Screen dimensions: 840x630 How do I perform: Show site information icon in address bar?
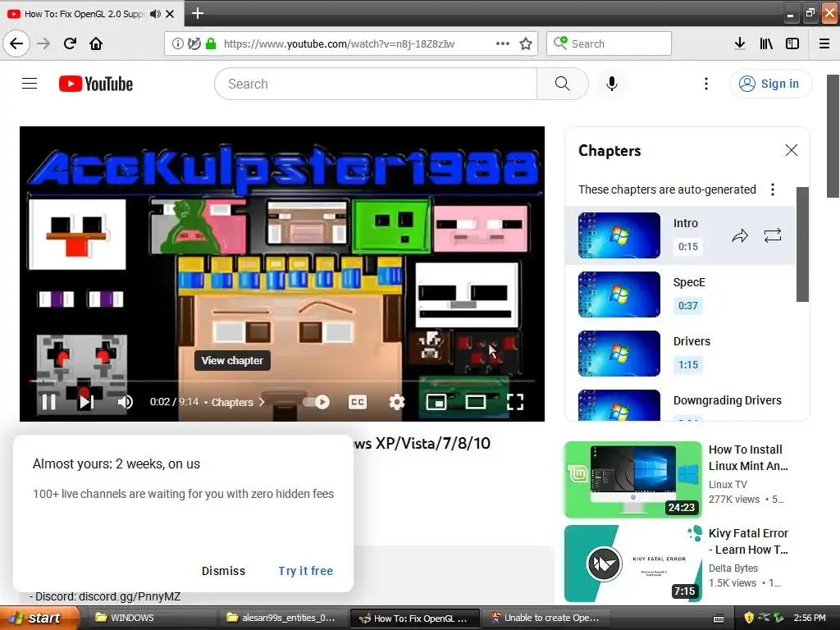[x=177, y=43]
